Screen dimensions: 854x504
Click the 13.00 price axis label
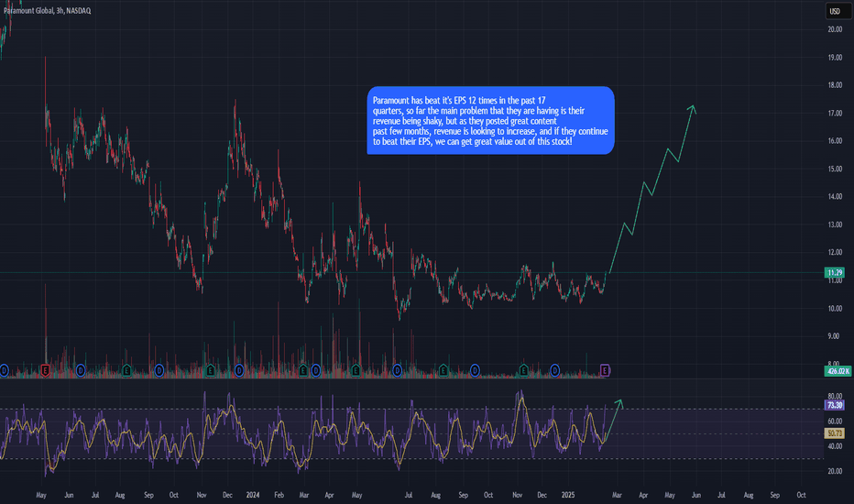point(835,225)
